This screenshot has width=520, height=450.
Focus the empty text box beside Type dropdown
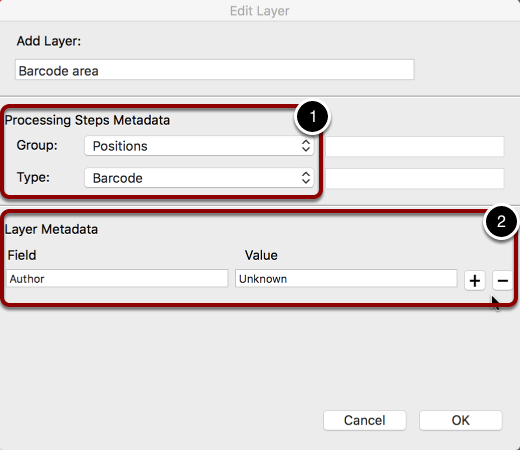pyautogui.click(x=415, y=178)
